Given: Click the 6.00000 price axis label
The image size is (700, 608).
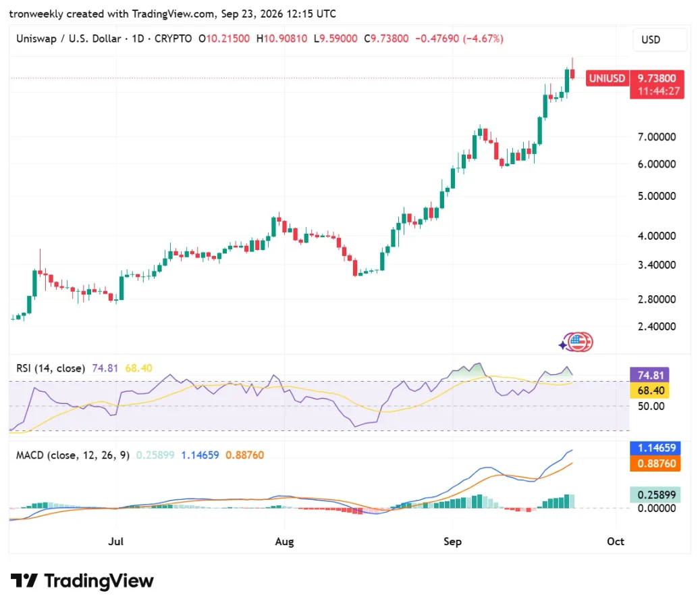Looking at the screenshot, I should tap(656, 164).
